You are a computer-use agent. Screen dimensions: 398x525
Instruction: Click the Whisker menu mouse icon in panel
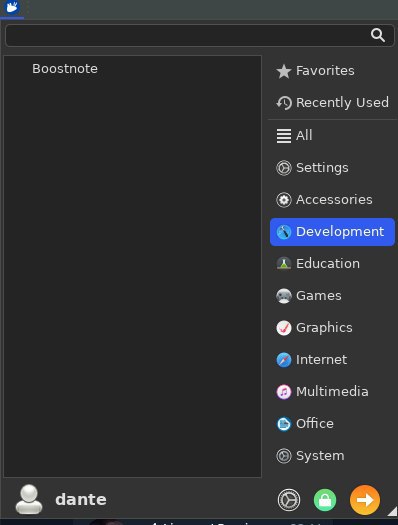pyautogui.click(x=12, y=7)
